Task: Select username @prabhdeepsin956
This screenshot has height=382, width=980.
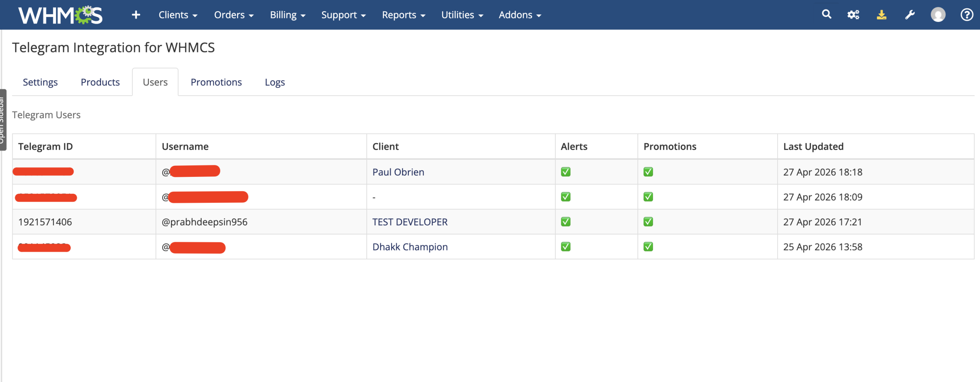Action: [204, 222]
